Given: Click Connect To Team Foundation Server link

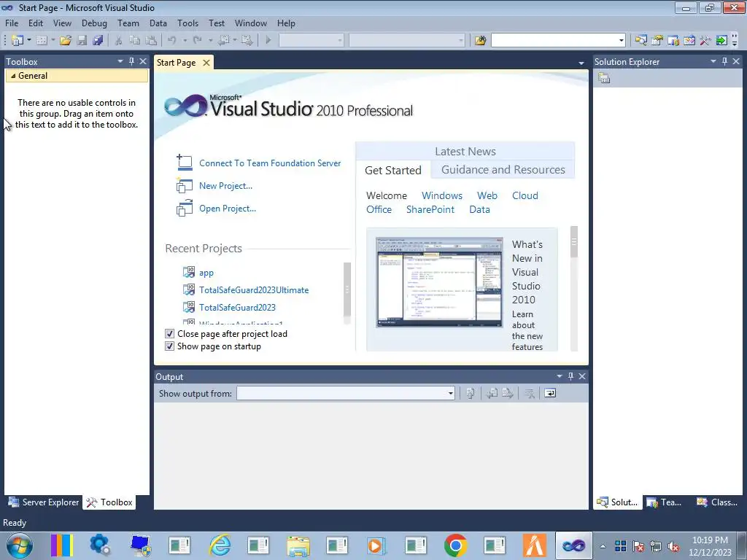Looking at the screenshot, I should 270,163.
